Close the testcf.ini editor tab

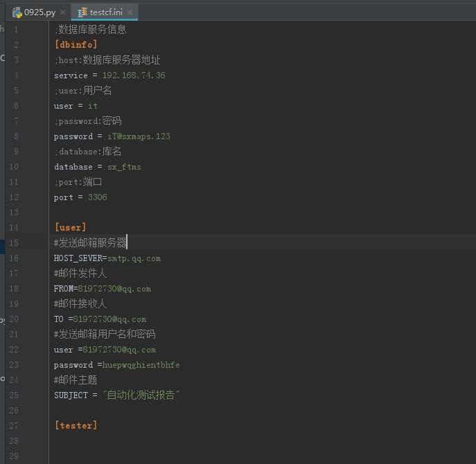point(130,12)
